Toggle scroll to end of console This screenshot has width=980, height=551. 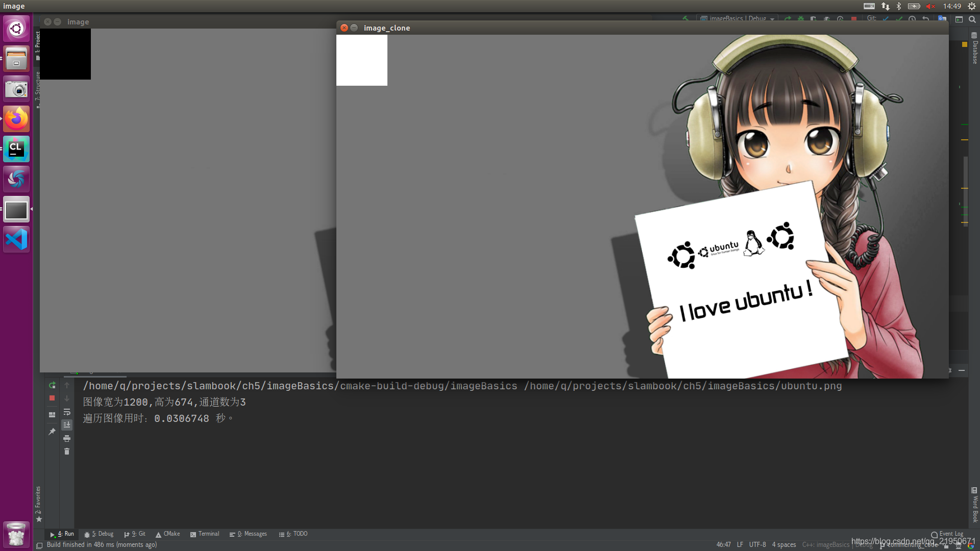pos(67,425)
